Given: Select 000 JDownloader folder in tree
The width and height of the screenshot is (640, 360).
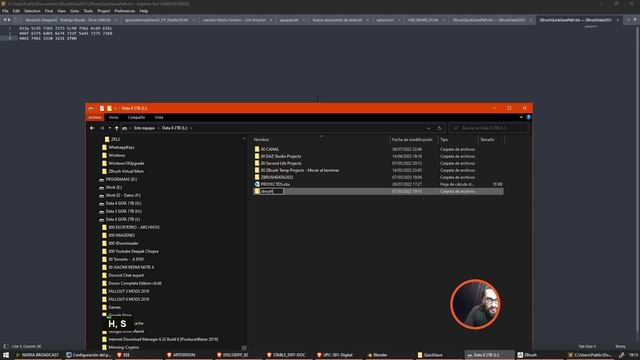Looking at the screenshot, I should (x=123, y=243).
